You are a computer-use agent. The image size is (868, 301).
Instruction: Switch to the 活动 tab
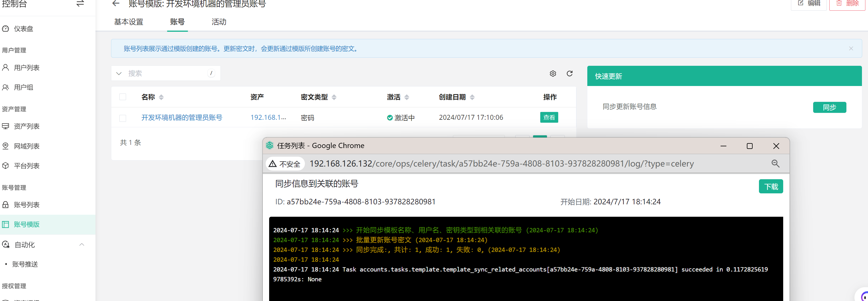coord(219,22)
